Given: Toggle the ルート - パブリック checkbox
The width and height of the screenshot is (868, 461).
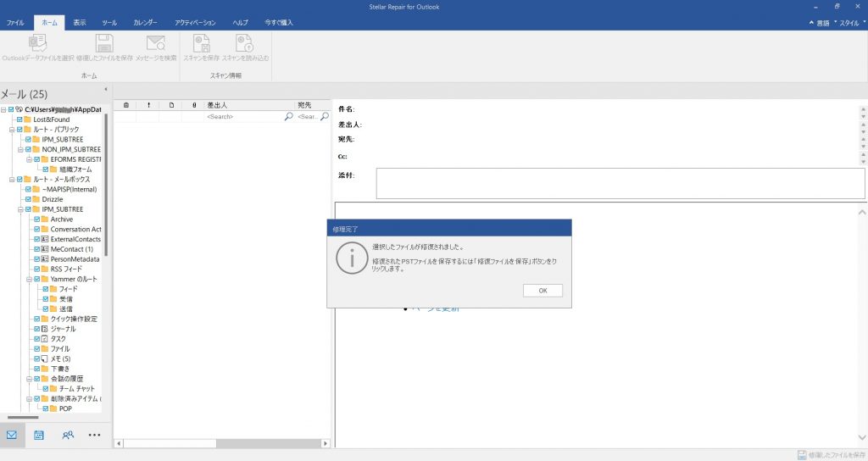Looking at the screenshot, I should (x=20, y=130).
